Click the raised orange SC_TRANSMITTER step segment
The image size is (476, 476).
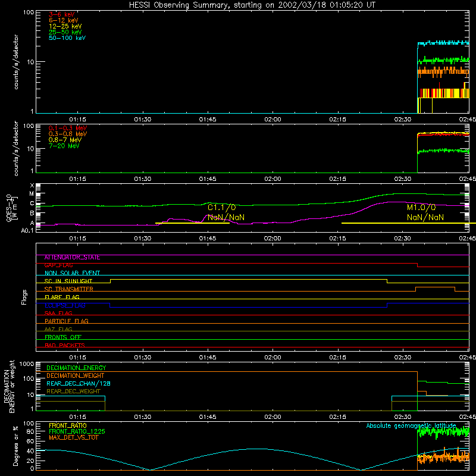pyautogui.click(x=435, y=287)
